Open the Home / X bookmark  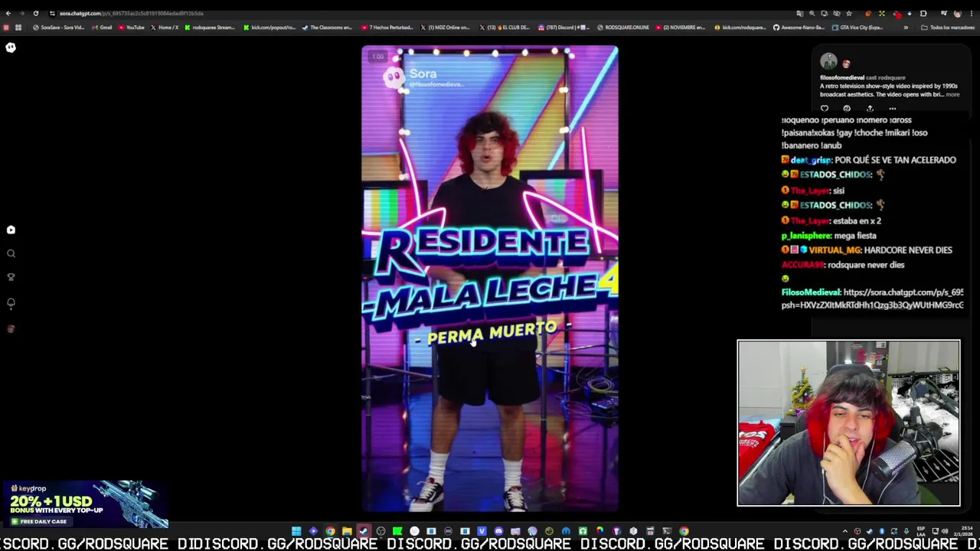pyautogui.click(x=165, y=28)
